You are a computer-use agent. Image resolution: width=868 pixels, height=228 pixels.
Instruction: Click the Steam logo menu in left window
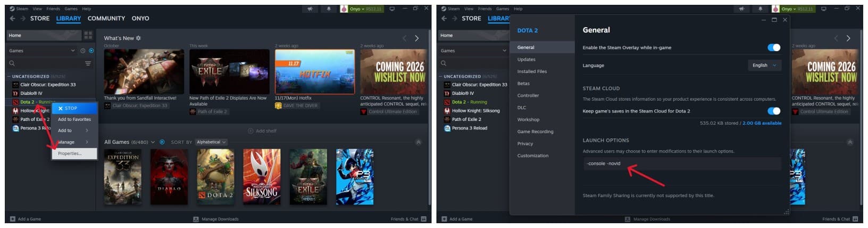coord(19,9)
